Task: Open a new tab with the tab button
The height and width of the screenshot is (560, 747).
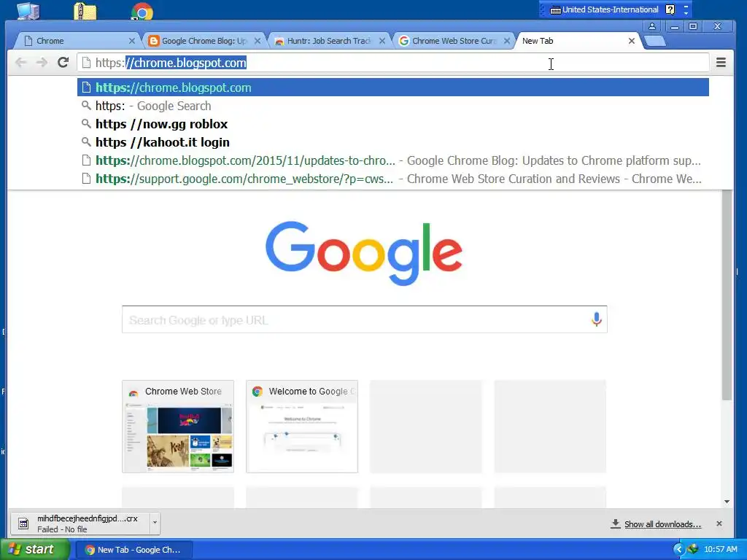Action: tap(655, 41)
